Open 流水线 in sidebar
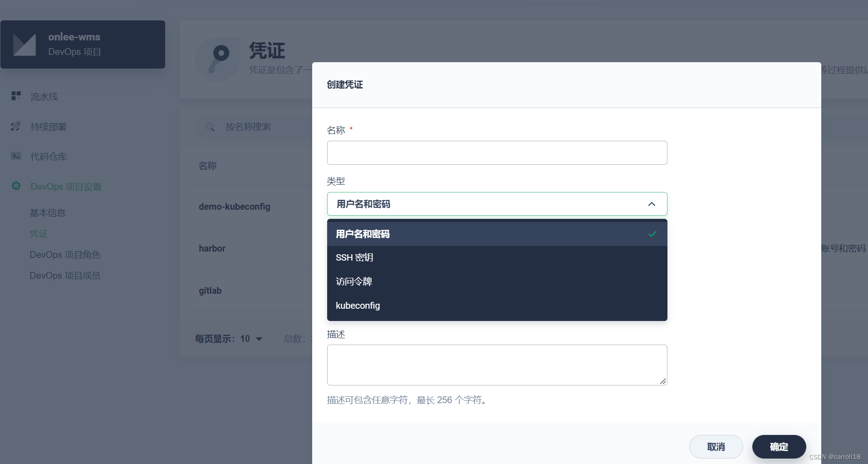Image resolution: width=868 pixels, height=464 pixels. [x=44, y=96]
